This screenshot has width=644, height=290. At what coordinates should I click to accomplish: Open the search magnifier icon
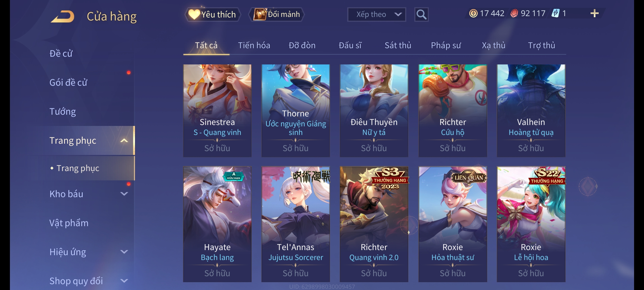tap(421, 15)
